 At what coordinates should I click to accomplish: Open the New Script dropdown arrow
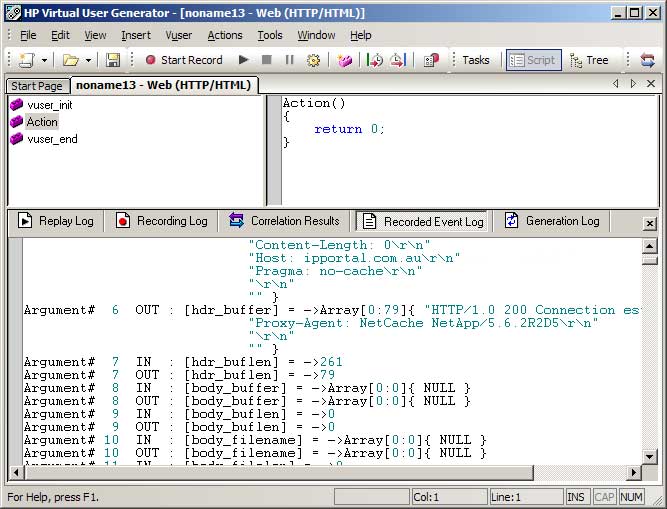[x=44, y=60]
